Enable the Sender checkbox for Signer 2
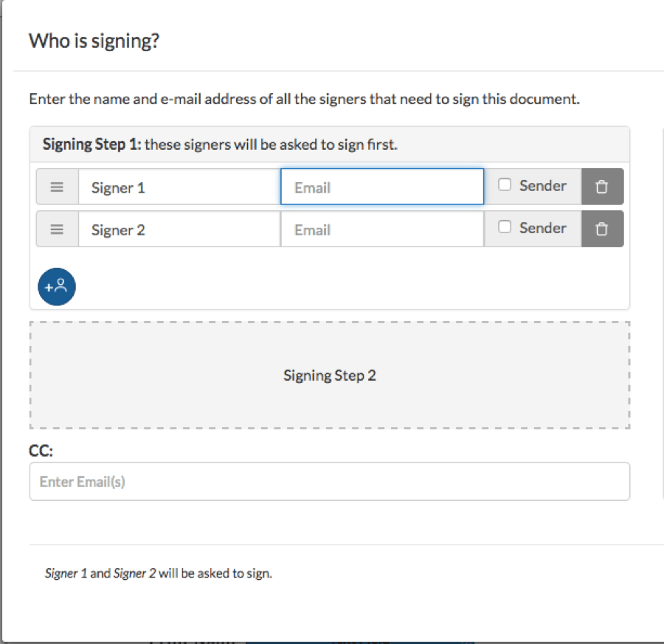 coord(505,227)
